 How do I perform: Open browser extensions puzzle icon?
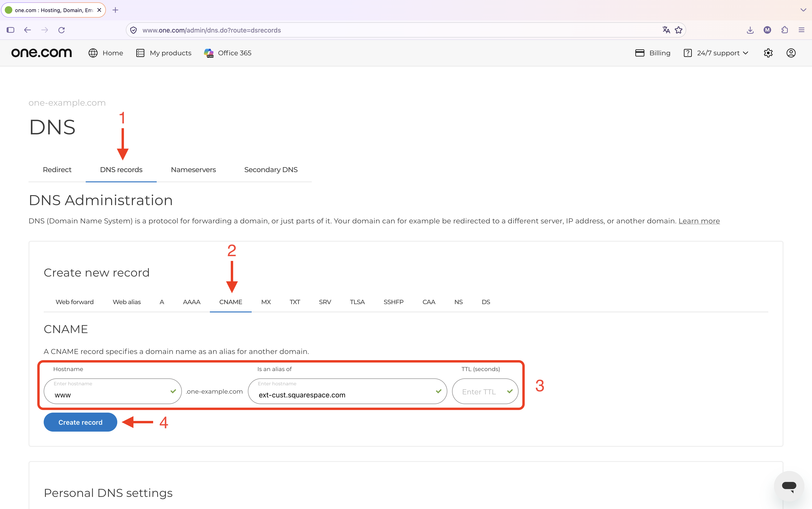(784, 30)
